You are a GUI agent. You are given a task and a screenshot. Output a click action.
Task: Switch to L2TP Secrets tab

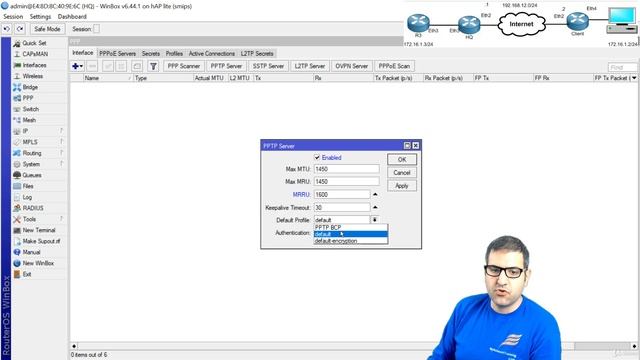(257, 53)
